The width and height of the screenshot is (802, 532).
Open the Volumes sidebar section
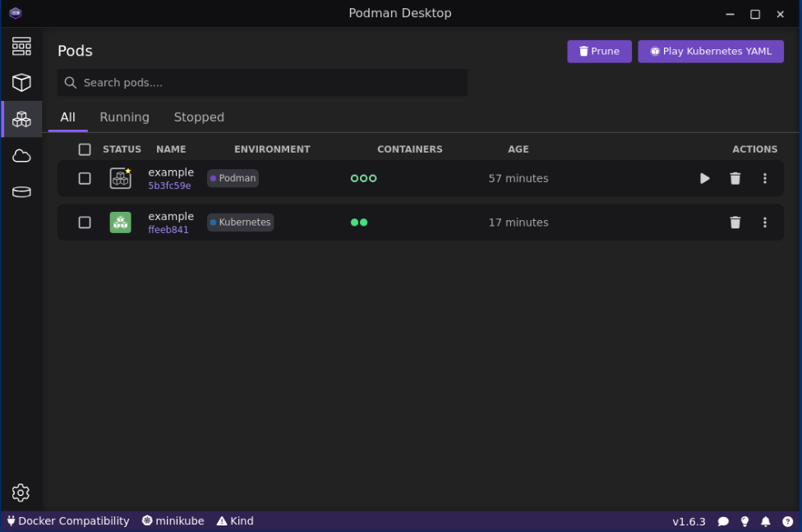pyautogui.click(x=21, y=191)
